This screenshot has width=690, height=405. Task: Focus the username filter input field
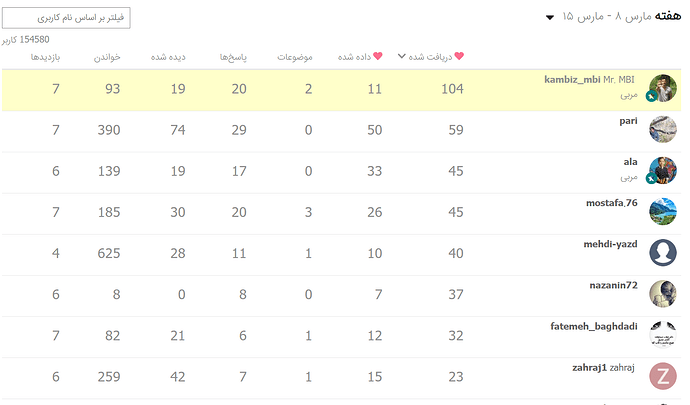click(66, 18)
